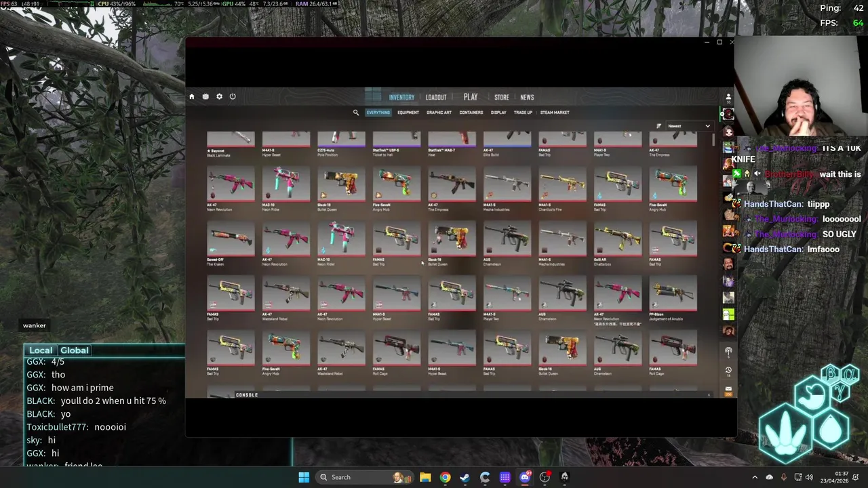
Task: Click the Windows taskbar Search box
Action: [x=364, y=477]
